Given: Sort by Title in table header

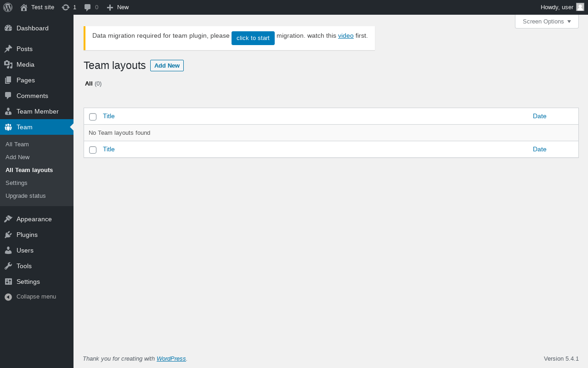Looking at the screenshot, I should pos(109,116).
